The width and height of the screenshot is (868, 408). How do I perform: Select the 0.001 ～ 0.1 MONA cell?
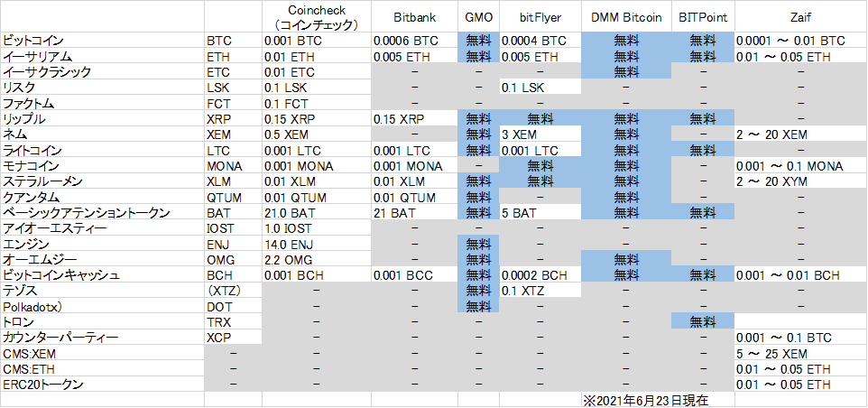pyautogui.click(x=801, y=165)
